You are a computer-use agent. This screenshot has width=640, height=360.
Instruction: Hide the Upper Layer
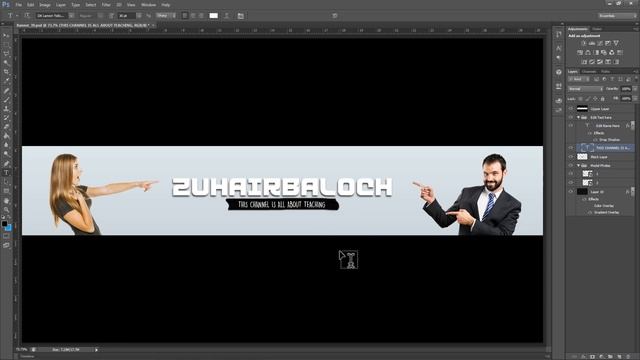click(571, 109)
